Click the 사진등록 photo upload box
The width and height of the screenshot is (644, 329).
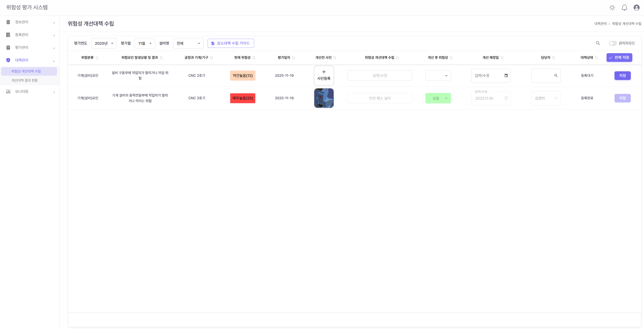(x=324, y=75)
